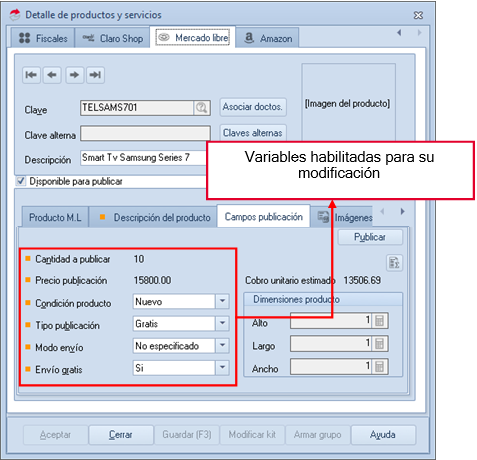Click the Armar grupo button
Viewport: 477px width, 460px height.
click(x=317, y=435)
